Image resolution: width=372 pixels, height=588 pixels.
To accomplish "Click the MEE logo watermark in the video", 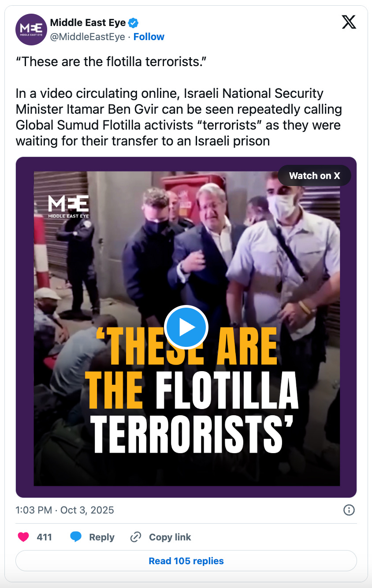I will coord(68,206).
